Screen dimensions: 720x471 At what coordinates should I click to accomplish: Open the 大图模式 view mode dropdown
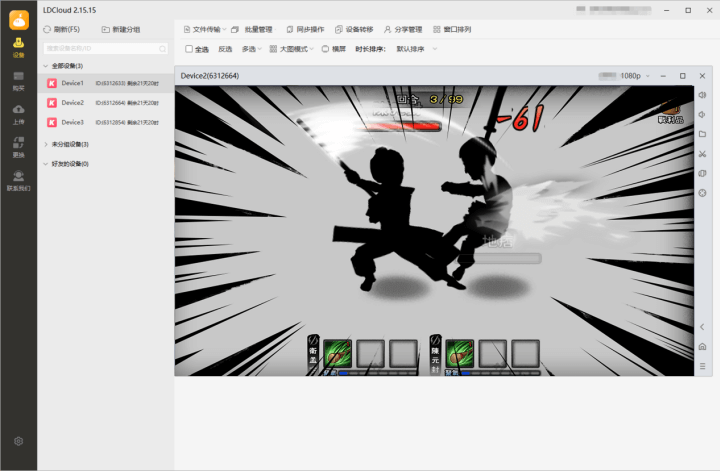[292, 49]
